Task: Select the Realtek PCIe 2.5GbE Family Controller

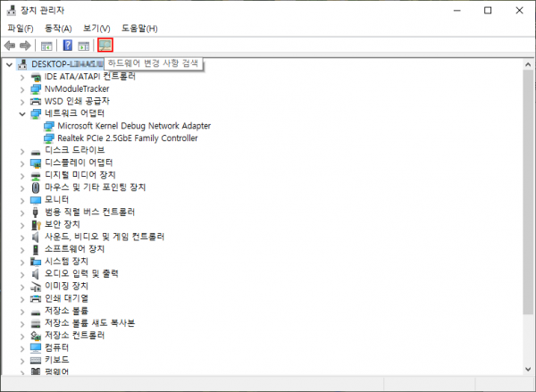Action: point(127,138)
